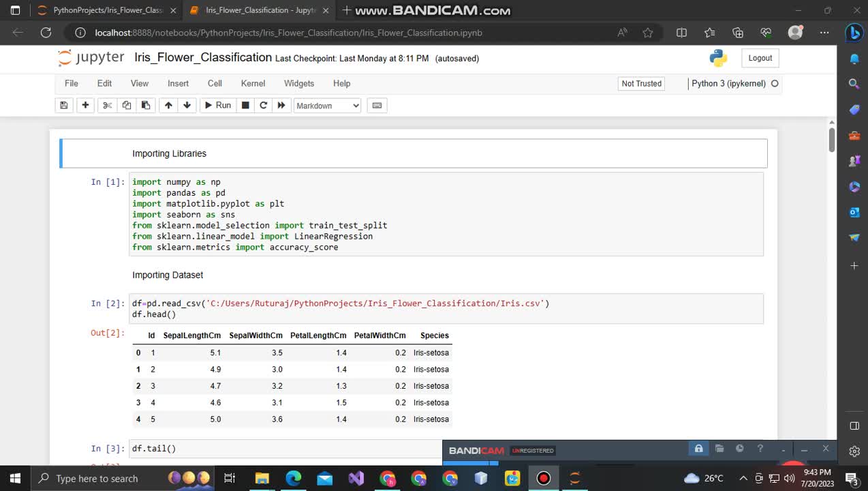Open the File menu
This screenshot has height=491, width=868.
tap(72, 83)
